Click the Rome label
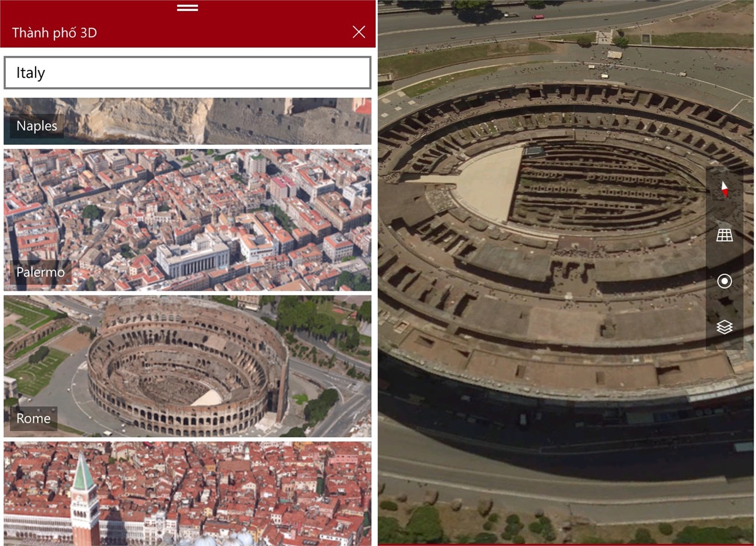The image size is (756, 546). [x=33, y=418]
